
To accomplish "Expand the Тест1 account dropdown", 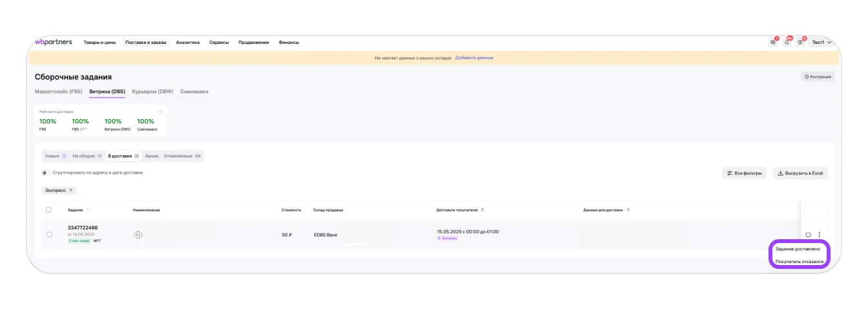I will (x=821, y=42).
